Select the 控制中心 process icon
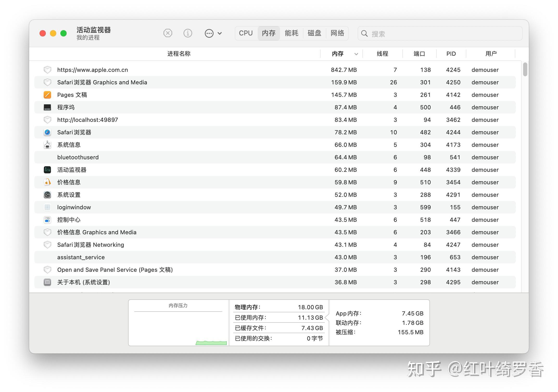This screenshot has height=392, width=558. coord(47,220)
